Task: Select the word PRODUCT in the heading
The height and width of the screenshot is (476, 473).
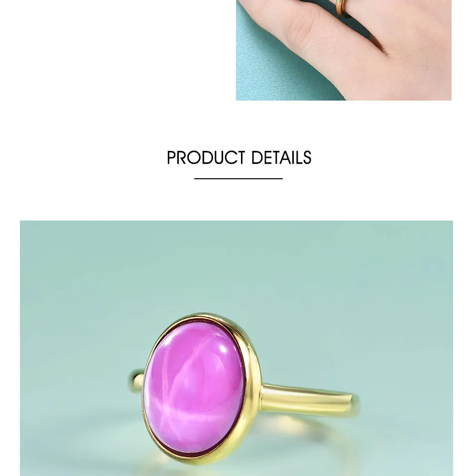Action: click(206, 157)
